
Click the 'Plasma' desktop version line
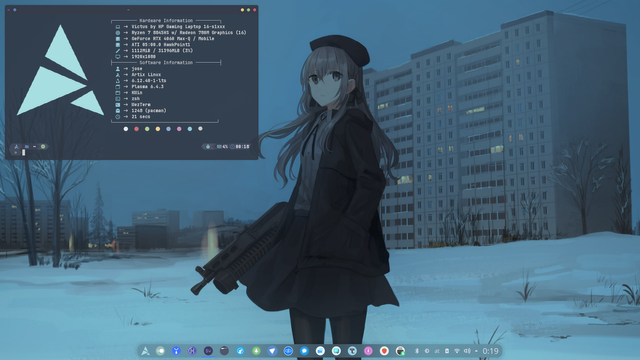click(147, 87)
